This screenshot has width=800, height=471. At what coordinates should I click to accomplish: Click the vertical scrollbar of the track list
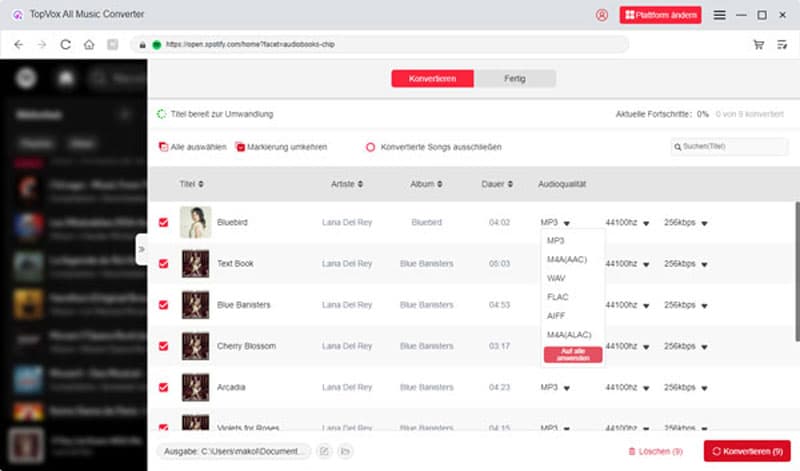795,240
